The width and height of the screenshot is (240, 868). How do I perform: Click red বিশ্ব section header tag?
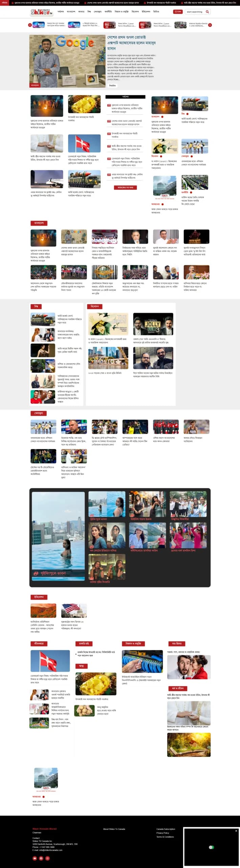click(36, 306)
